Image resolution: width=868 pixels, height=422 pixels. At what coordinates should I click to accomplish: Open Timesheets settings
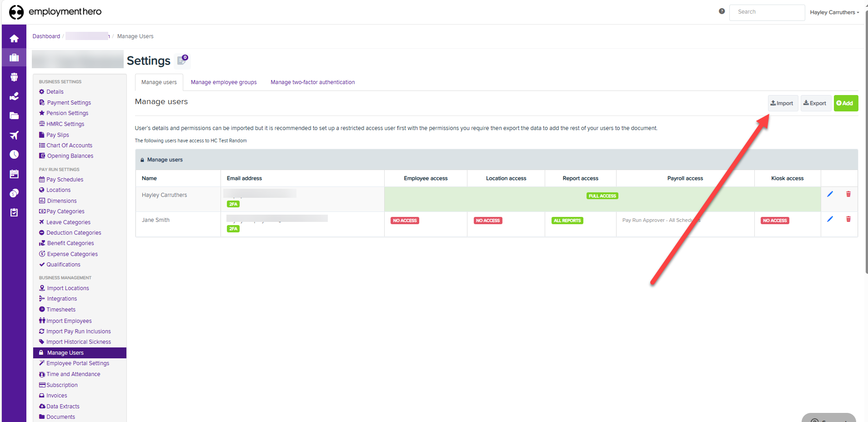tap(57, 310)
